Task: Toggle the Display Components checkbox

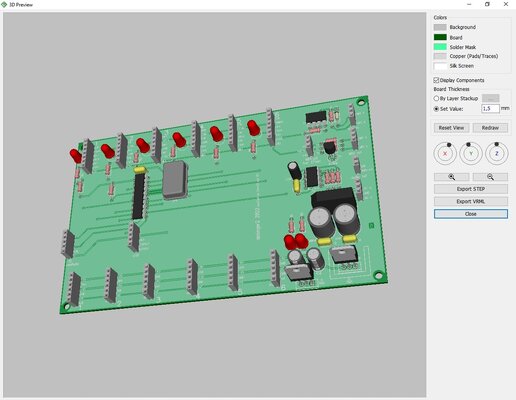Action: coord(436,80)
